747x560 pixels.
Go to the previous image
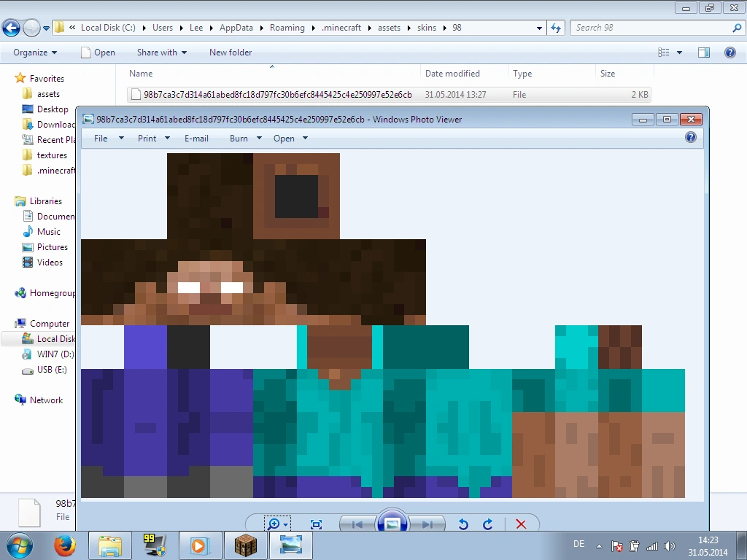tap(357, 524)
